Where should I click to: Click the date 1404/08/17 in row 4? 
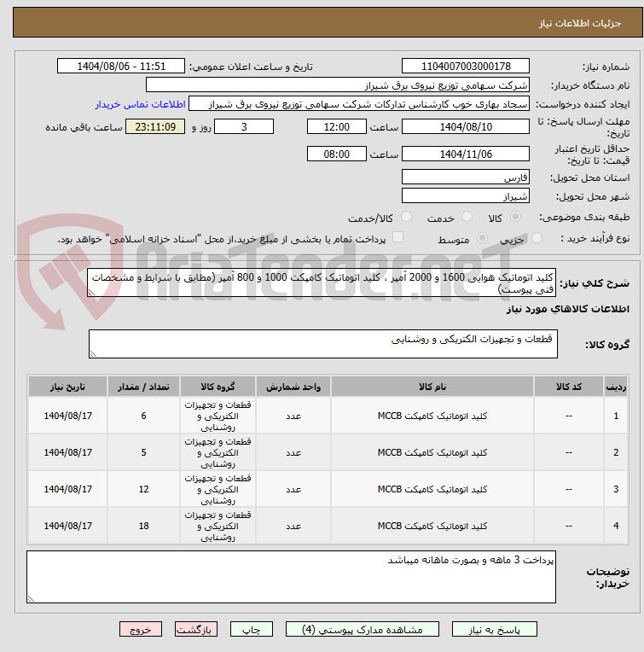pos(67,526)
